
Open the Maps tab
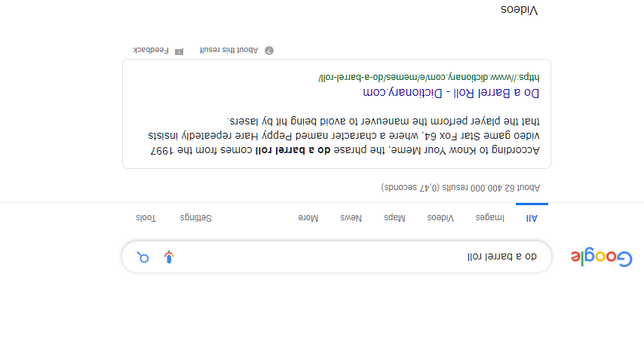click(394, 218)
